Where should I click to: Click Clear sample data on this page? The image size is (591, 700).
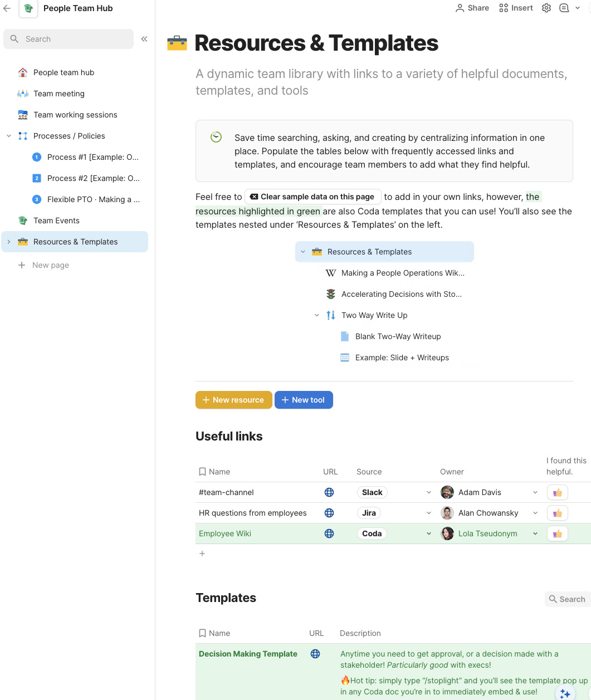tap(312, 197)
